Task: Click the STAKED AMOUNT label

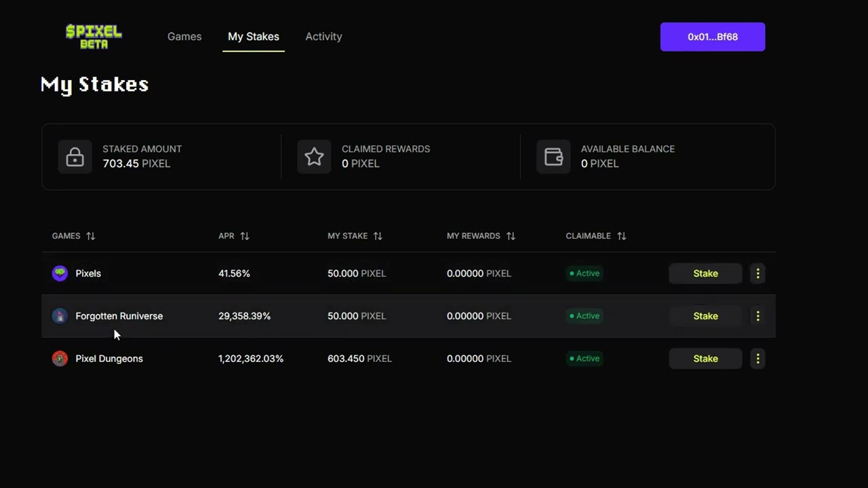Action: click(x=142, y=149)
